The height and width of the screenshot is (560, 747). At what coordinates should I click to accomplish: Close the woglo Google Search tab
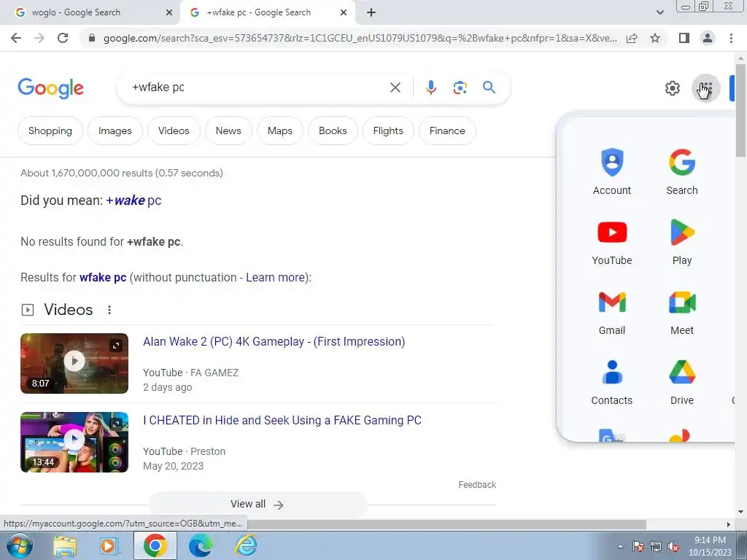169,12
